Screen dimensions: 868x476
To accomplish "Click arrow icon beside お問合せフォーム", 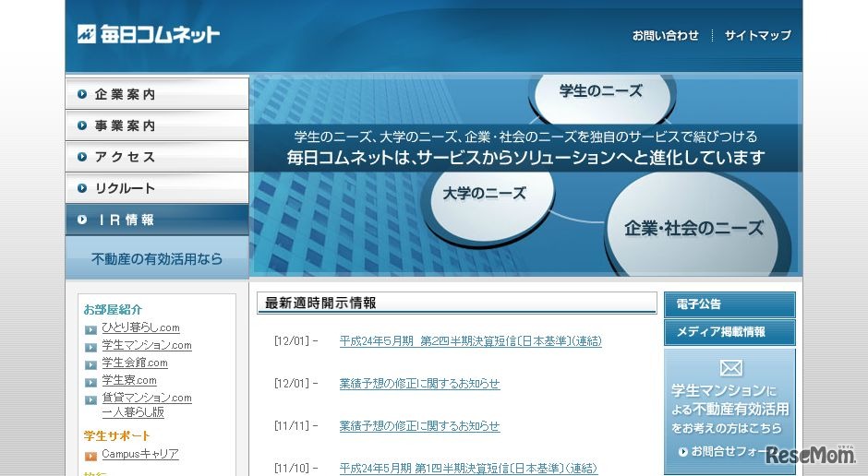I will 683,452.
